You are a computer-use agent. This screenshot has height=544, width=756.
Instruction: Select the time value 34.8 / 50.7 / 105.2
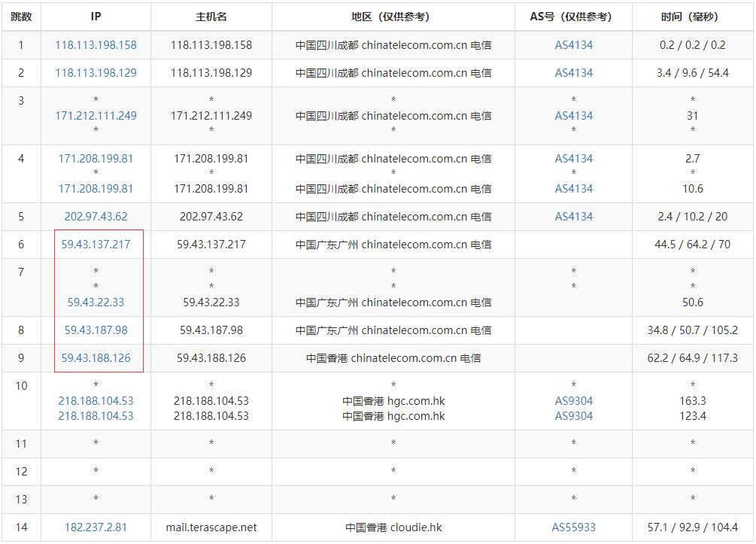(x=693, y=330)
